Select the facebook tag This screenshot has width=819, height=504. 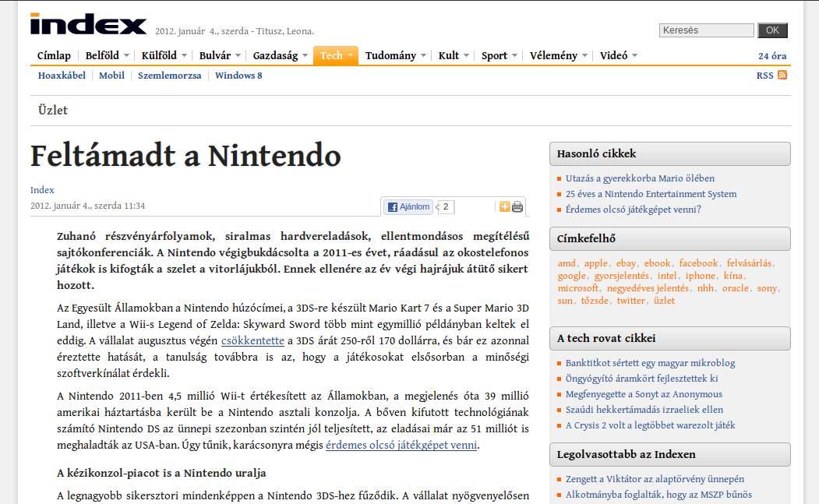click(x=699, y=263)
